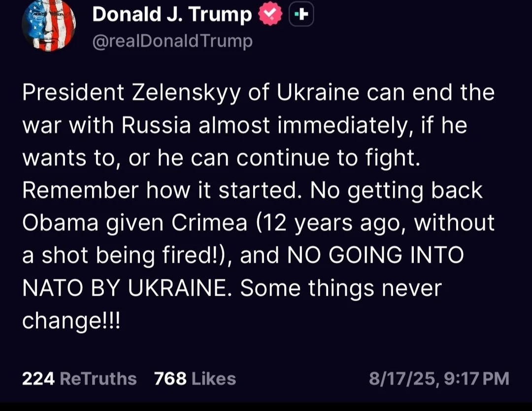Click the word "Zelenskyy" in the post

point(186,93)
